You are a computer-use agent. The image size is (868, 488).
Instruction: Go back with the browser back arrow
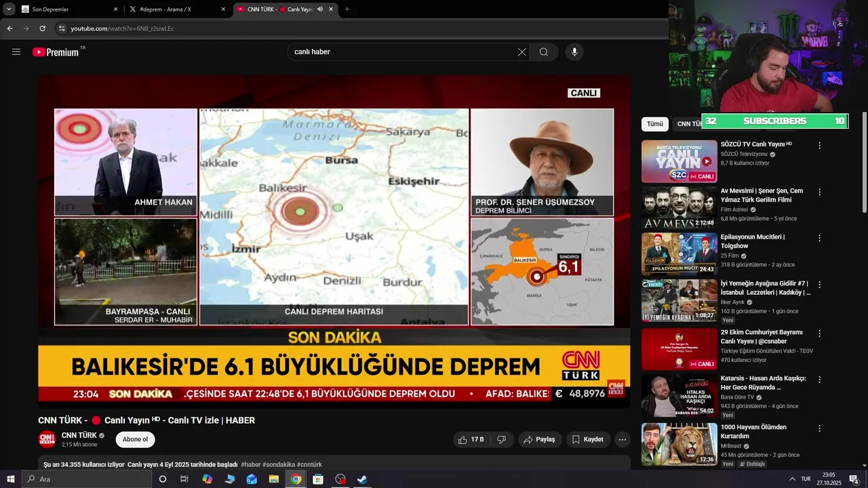9,28
